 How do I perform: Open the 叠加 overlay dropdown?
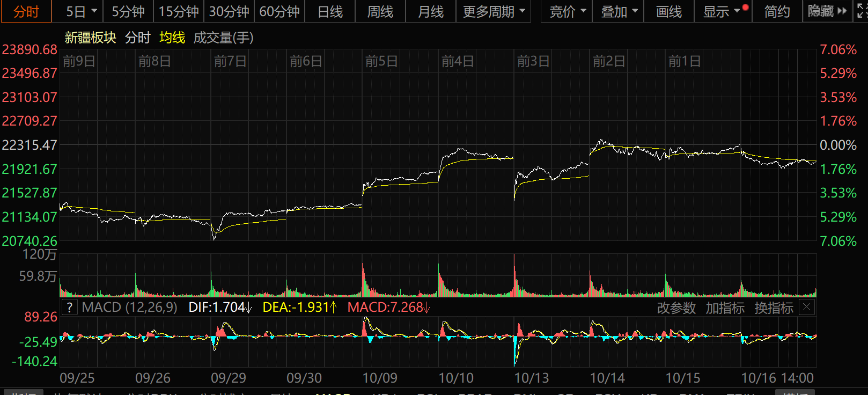pyautogui.click(x=619, y=11)
